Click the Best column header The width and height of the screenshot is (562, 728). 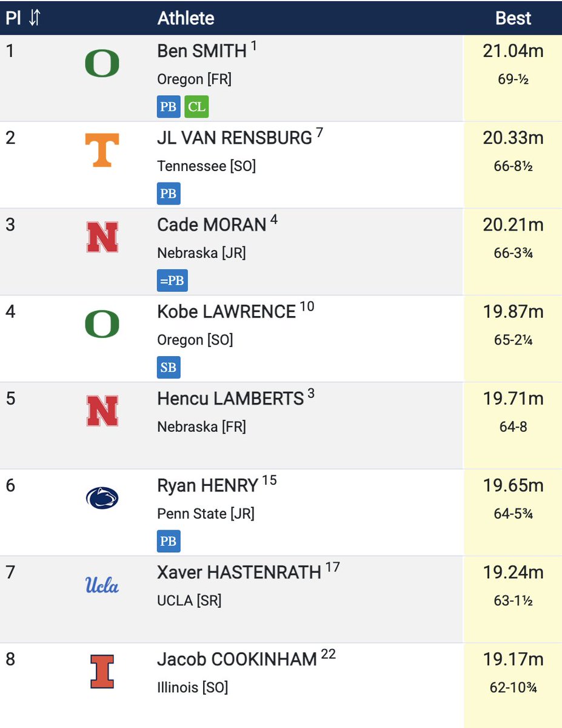click(x=513, y=18)
